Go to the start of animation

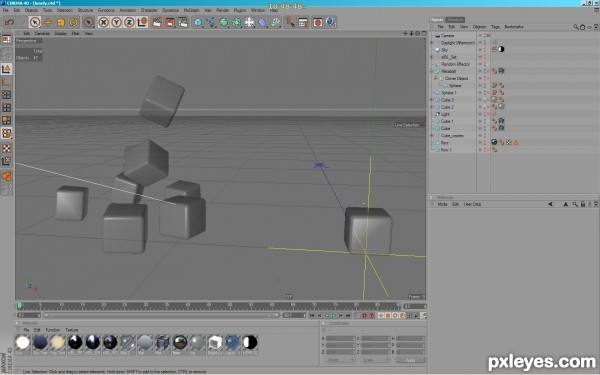[312, 315]
